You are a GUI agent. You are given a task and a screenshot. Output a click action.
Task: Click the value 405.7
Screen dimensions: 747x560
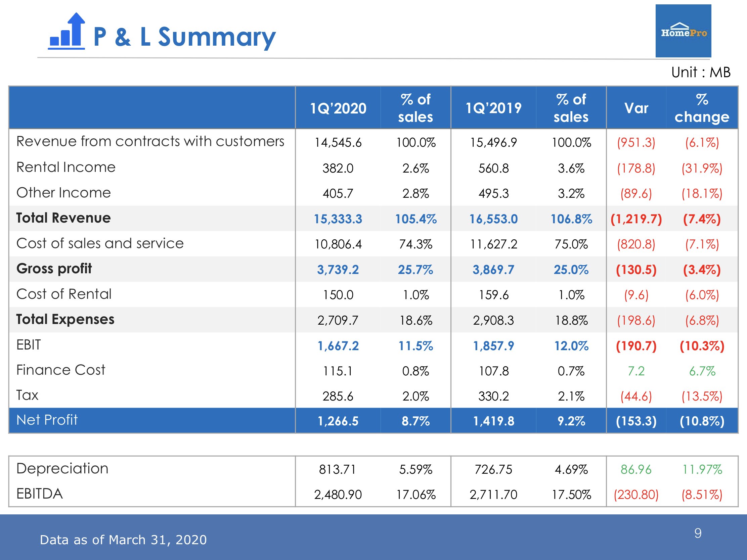pos(338,193)
